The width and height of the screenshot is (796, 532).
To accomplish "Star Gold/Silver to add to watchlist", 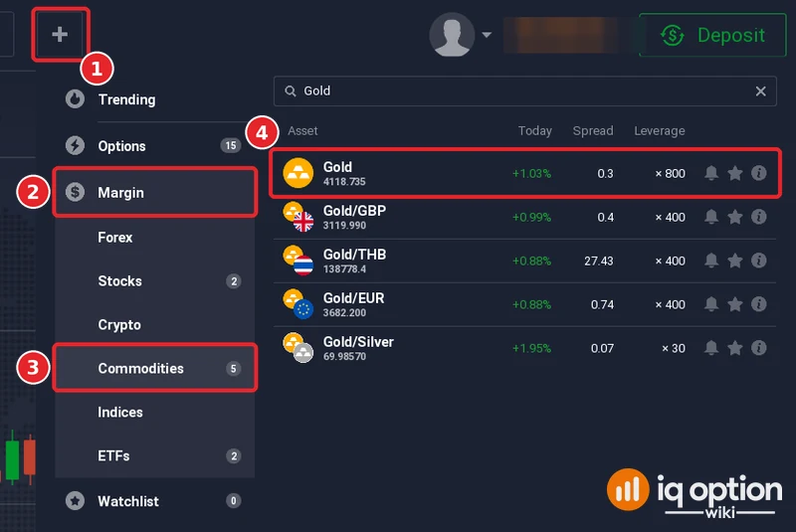I will (734, 347).
